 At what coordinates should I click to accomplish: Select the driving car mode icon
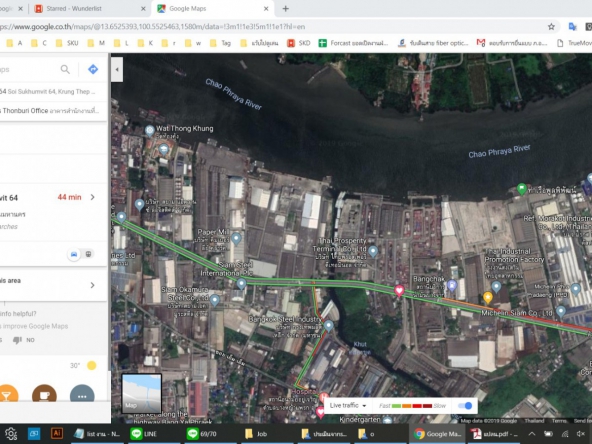point(74,254)
